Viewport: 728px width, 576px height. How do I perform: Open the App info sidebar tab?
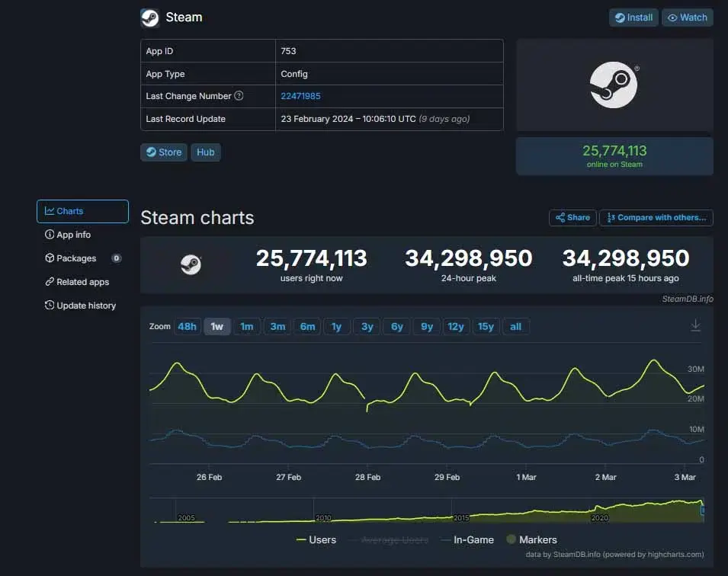(68, 235)
